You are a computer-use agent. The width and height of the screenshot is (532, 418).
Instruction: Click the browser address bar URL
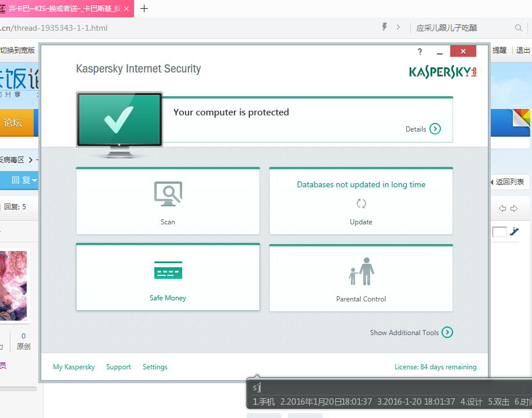53,28
